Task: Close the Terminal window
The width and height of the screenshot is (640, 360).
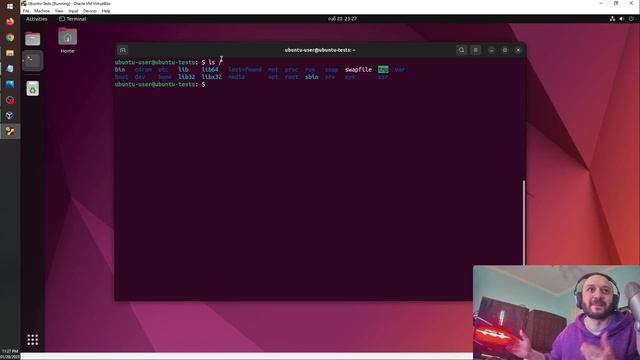Action: 518,50
